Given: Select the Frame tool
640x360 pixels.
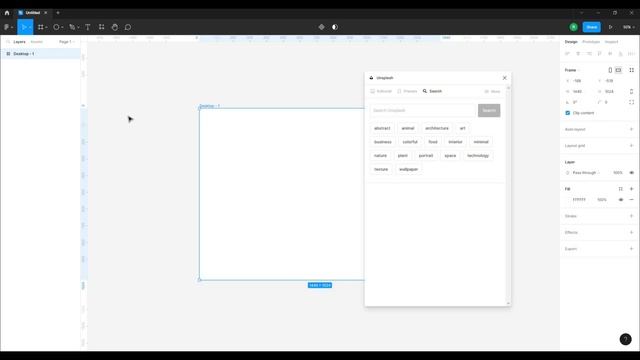Looking at the screenshot, I should [40, 27].
